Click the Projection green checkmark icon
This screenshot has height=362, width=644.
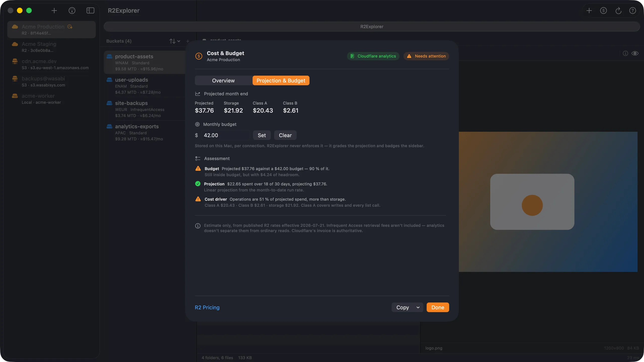tap(198, 184)
